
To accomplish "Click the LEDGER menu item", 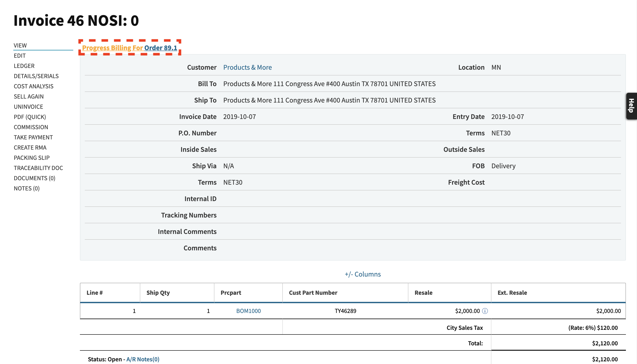I will click(x=24, y=66).
